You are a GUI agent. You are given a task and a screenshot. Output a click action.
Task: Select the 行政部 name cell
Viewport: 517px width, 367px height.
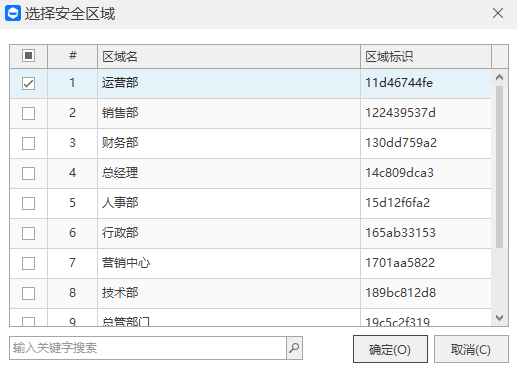(x=229, y=233)
